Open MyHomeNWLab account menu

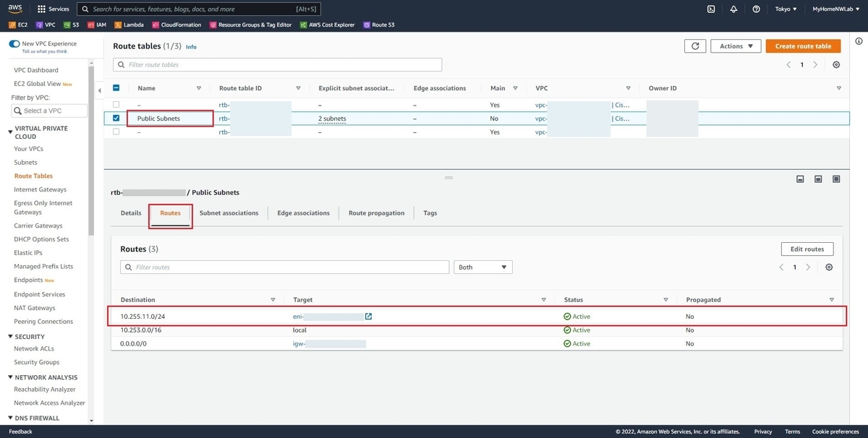click(835, 9)
